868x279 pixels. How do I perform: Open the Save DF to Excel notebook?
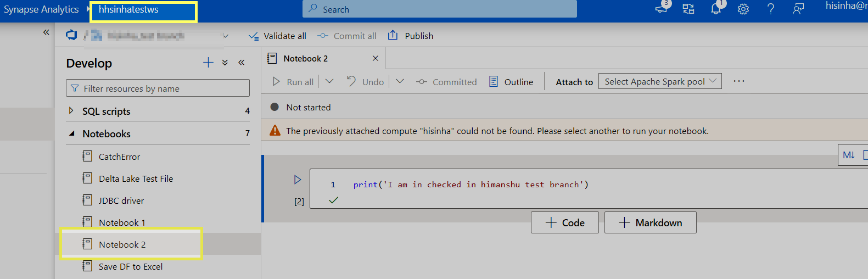tap(130, 266)
